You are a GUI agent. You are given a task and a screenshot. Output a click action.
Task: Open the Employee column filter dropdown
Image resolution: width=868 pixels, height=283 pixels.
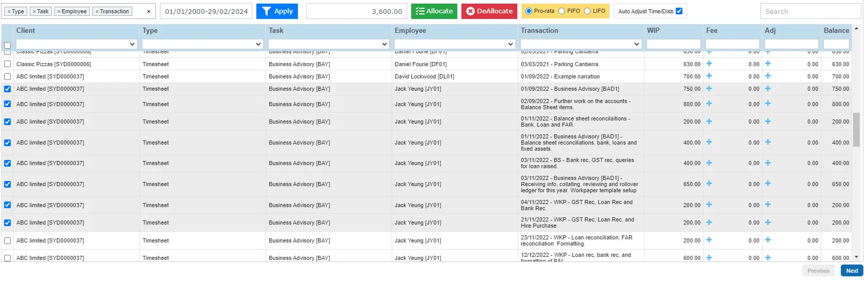click(455, 44)
